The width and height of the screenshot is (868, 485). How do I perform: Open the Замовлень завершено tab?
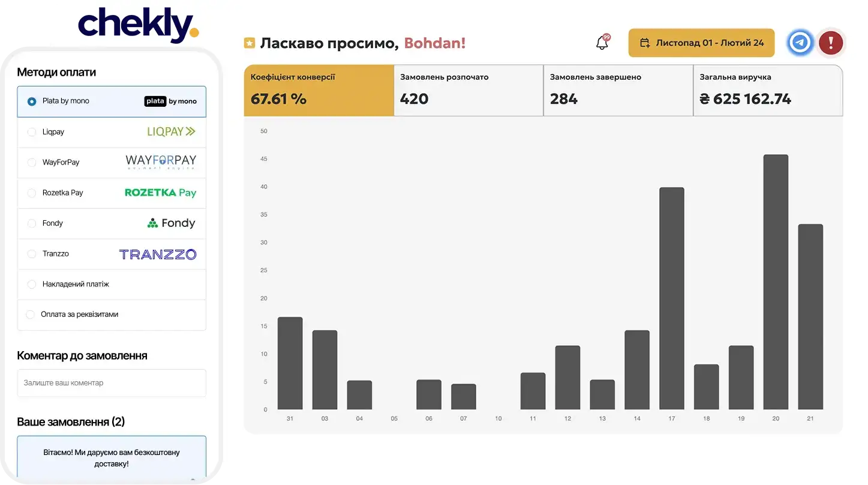pos(618,91)
